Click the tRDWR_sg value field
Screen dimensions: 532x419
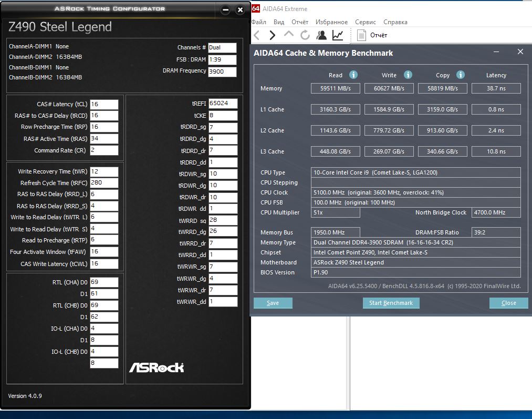click(x=223, y=174)
